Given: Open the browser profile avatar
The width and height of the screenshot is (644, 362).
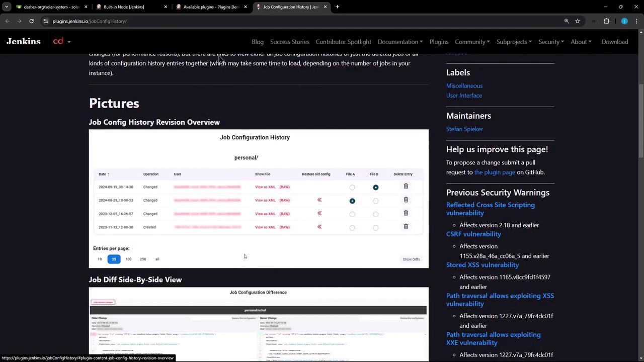Looking at the screenshot, I should point(624,21).
